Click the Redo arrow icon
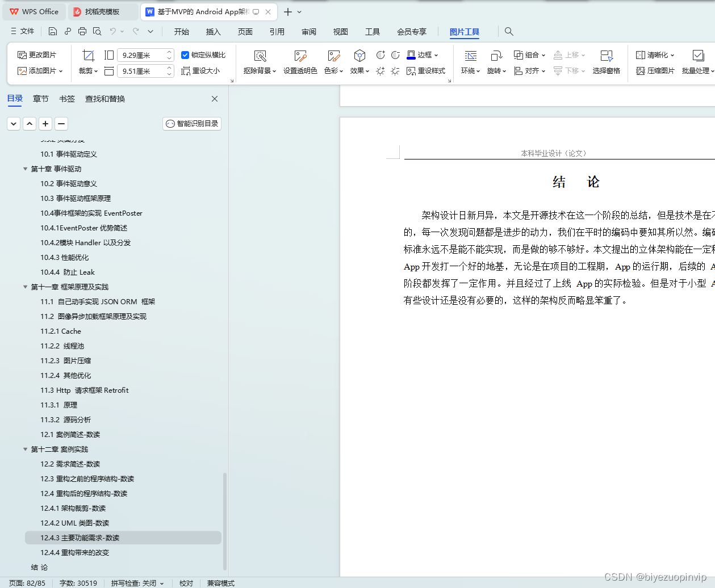This screenshot has height=588, width=715. (x=136, y=31)
